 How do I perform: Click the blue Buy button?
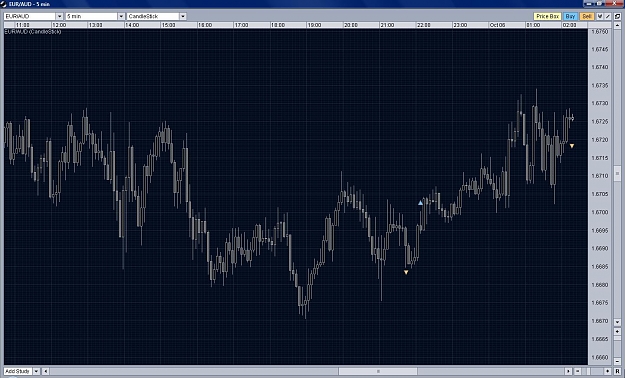pyautogui.click(x=570, y=16)
